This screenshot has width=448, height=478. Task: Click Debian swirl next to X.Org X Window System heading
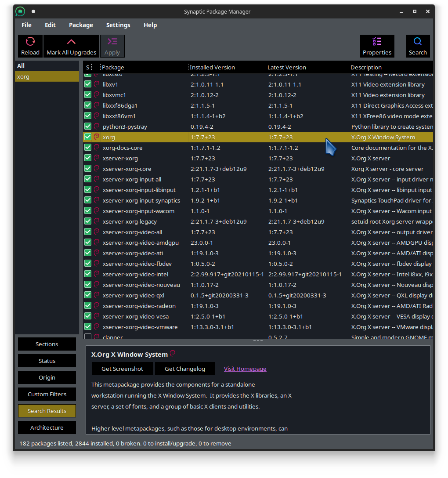pyautogui.click(x=173, y=354)
